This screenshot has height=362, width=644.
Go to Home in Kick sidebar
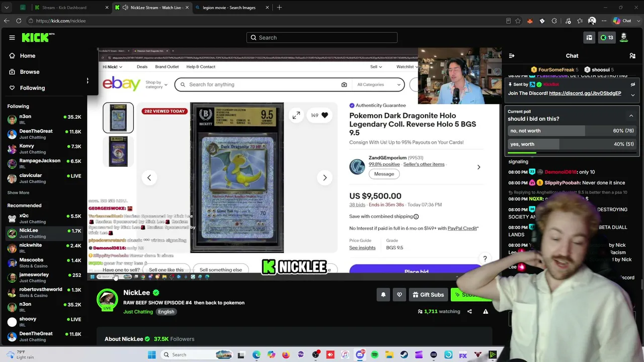click(22, 56)
